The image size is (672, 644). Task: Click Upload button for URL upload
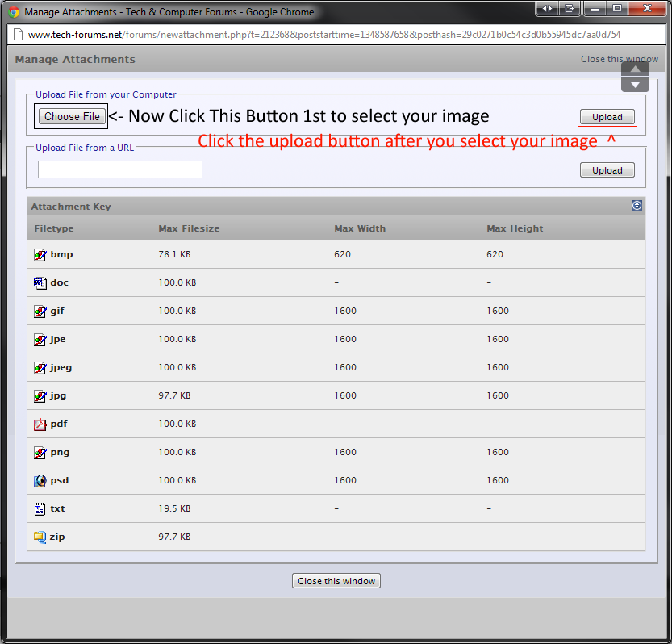click(x=607, y=170)
